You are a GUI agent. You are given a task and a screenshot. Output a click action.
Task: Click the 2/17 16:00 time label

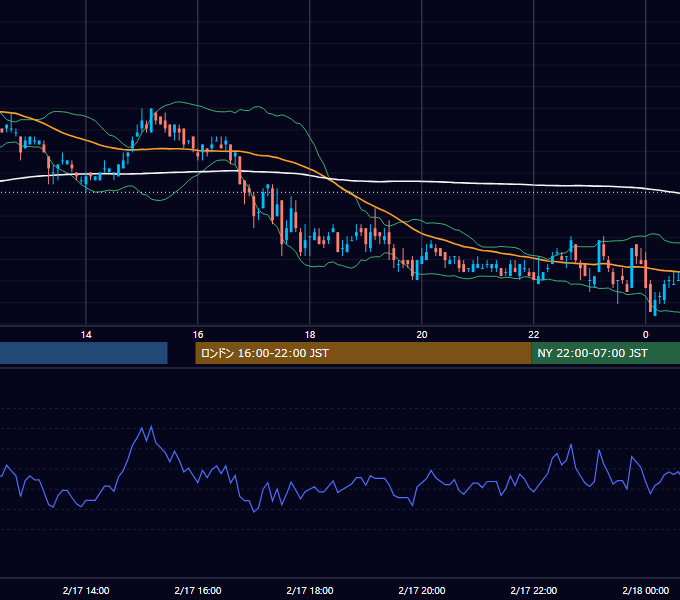[198, 590]
